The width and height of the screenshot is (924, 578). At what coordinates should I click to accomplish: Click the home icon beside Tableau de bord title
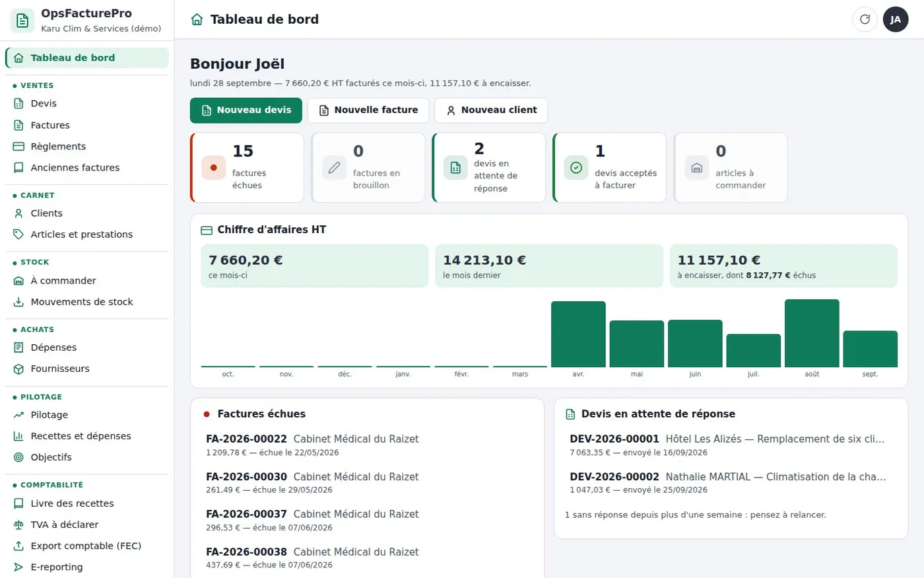coord(197,20)
